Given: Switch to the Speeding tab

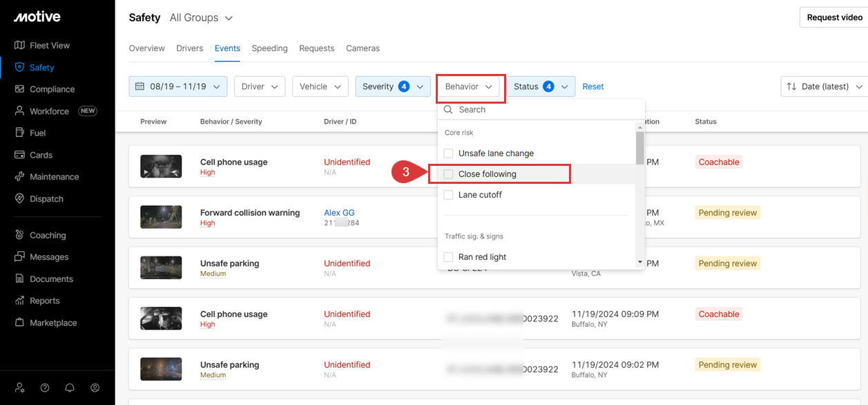Looking at the screenshot, I should (x=269, y=48).
